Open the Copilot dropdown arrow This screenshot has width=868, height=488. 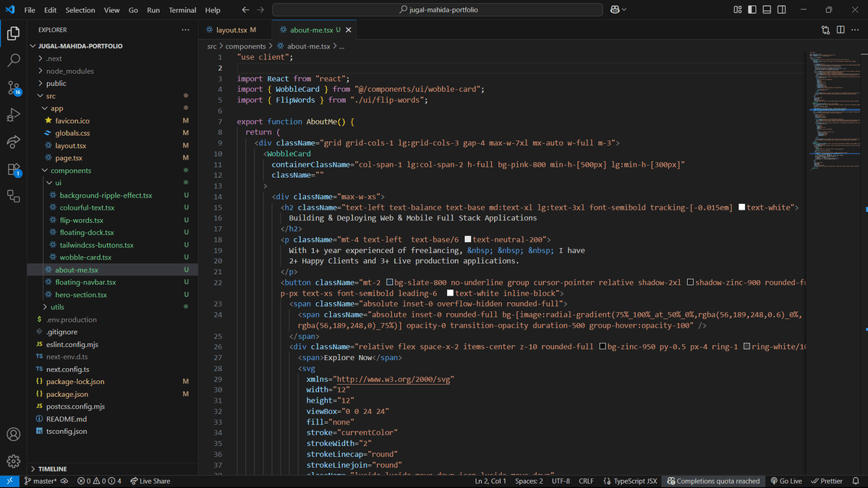[x=624, y=9]
